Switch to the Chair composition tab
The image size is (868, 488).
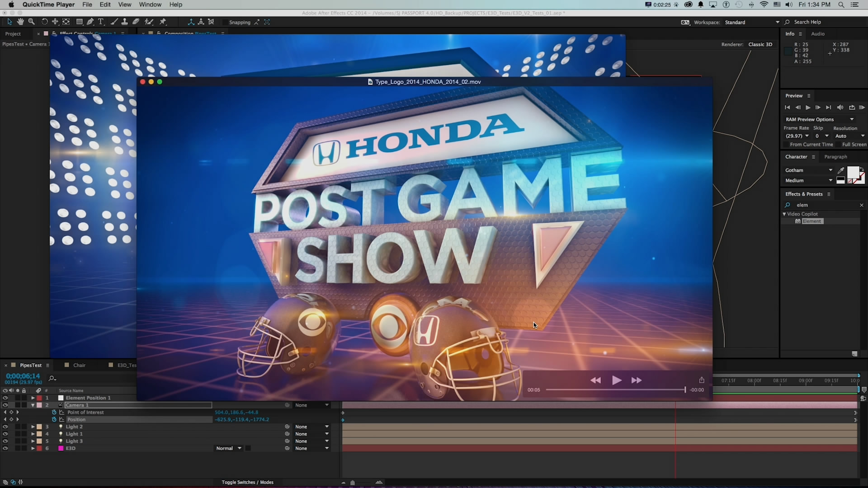click(x=79, y=365)
